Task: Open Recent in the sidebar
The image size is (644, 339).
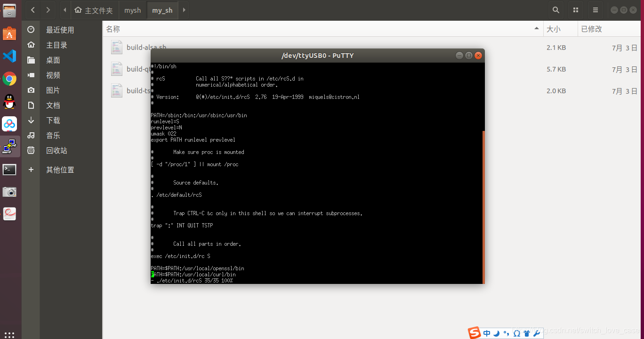Action: pos(63,30)
